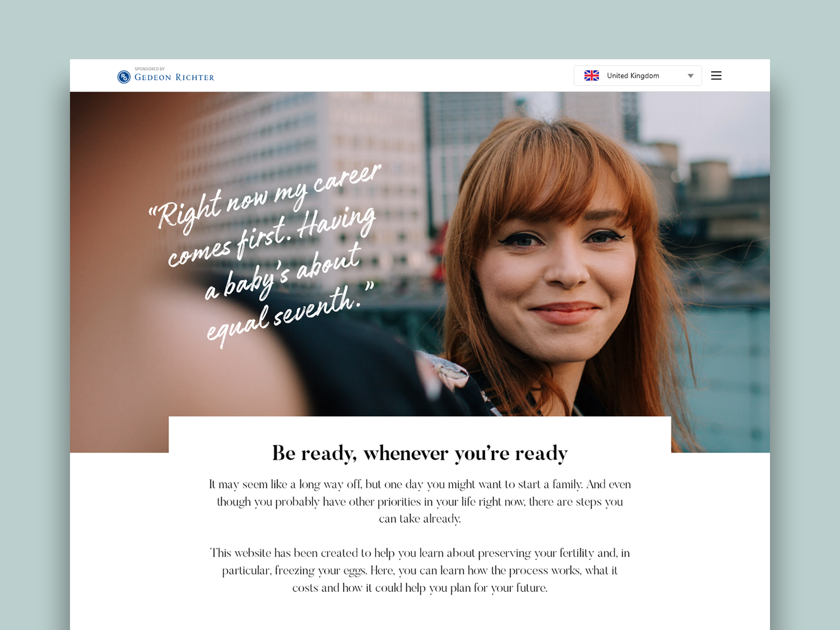The height and width of the screenshot is (630, 840).
Task: Click the 'Be ready, whenever you're ready' heading
Action: [420, 453]
